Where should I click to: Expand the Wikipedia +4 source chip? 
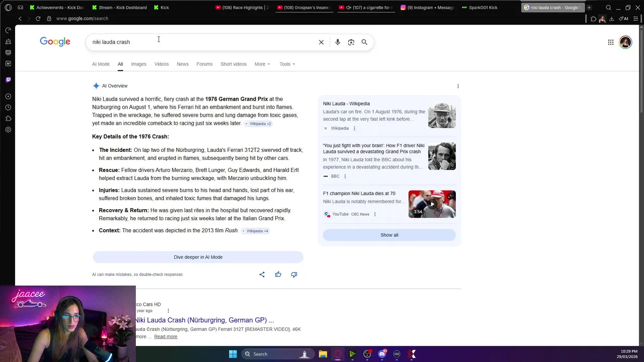(x=255, y=231)
